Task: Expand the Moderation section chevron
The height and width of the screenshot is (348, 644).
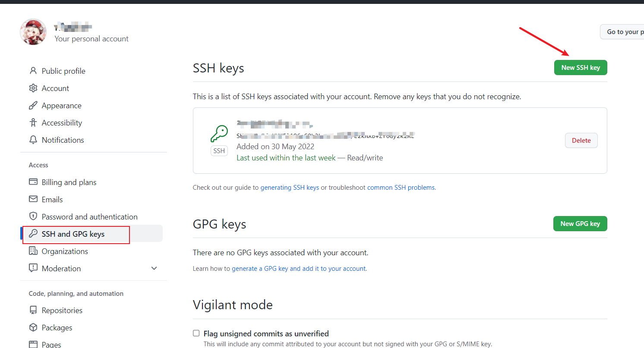Action: (154, 268)
